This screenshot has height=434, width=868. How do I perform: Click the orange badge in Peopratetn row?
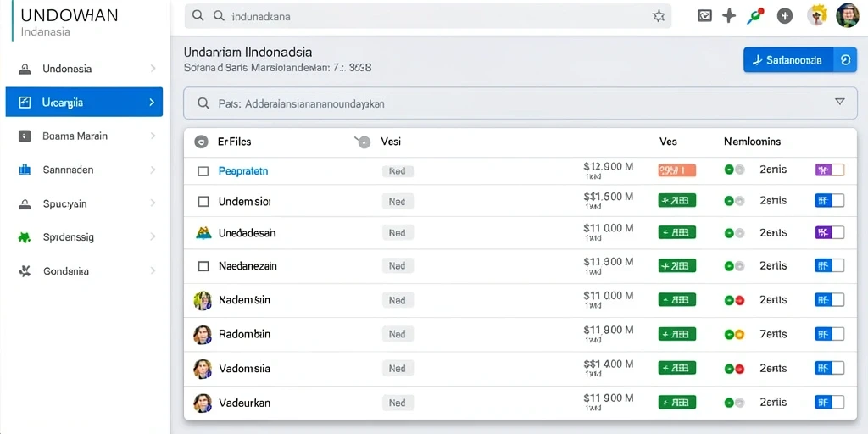point(677,170)
